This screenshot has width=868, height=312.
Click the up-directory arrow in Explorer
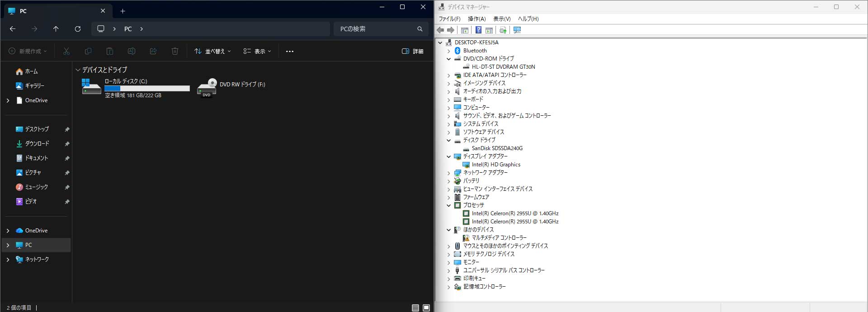56,29
